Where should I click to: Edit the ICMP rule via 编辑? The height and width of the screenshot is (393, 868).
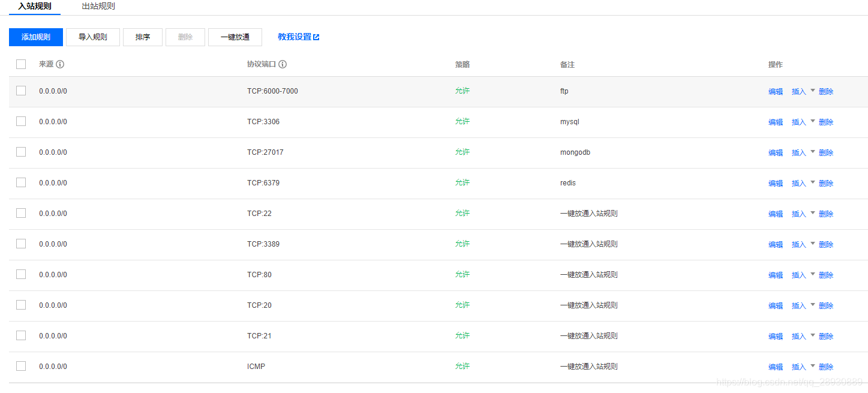click(776, 367)
